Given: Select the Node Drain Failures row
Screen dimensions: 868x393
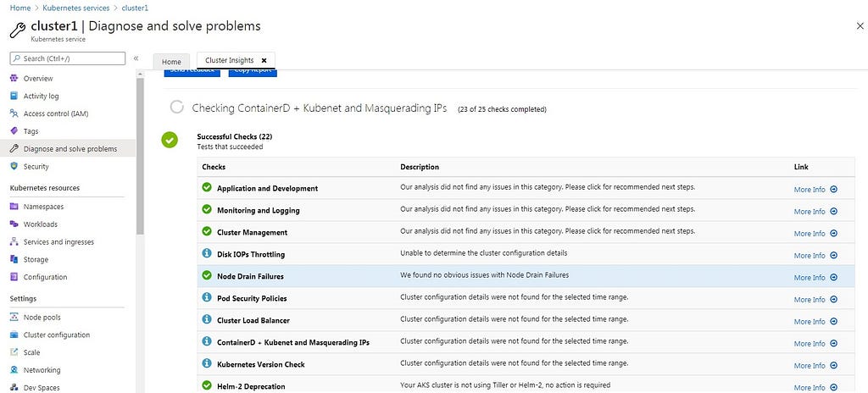Looking at the screenshot, I should (x=526, y=275).
